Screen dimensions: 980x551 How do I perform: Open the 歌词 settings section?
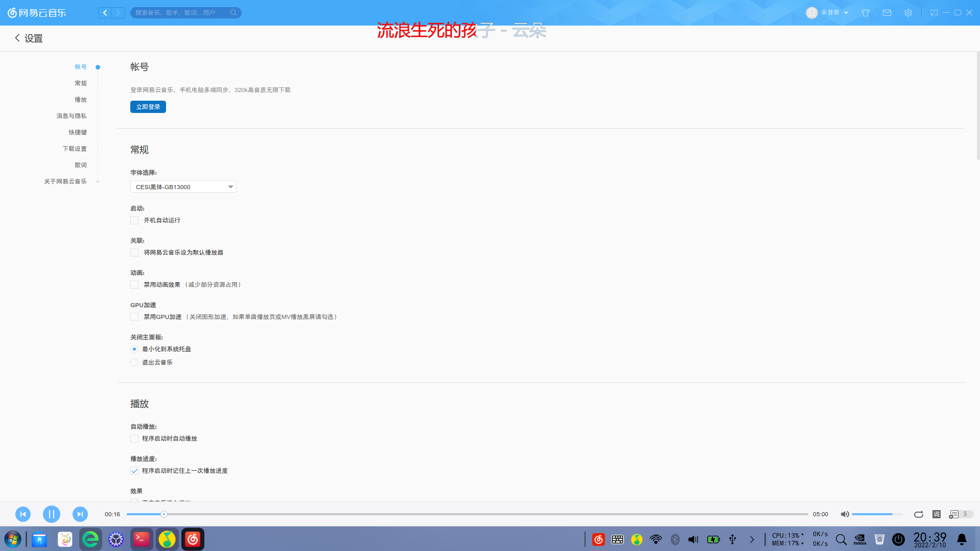point(81,165)
